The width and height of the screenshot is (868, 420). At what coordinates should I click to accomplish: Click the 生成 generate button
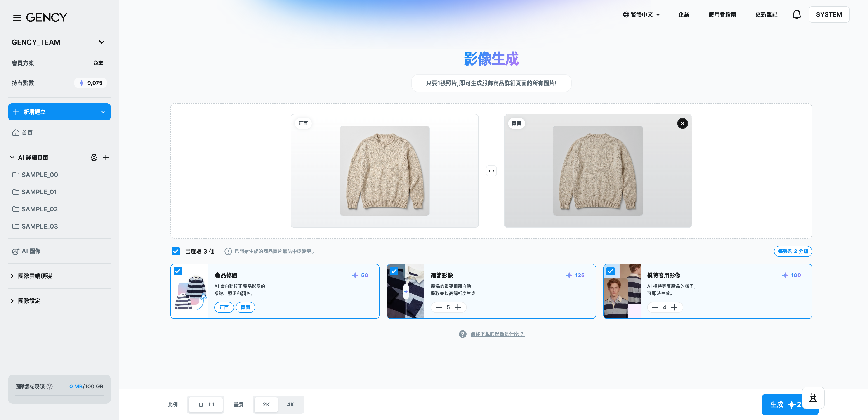pyautogui.click(x=790, y=404)
